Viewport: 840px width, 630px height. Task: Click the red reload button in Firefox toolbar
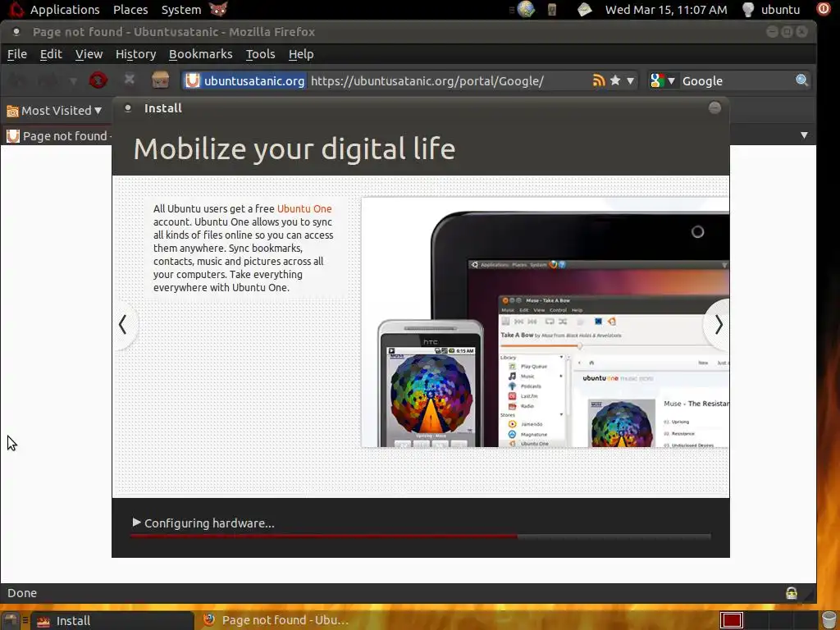pos(98,80)
